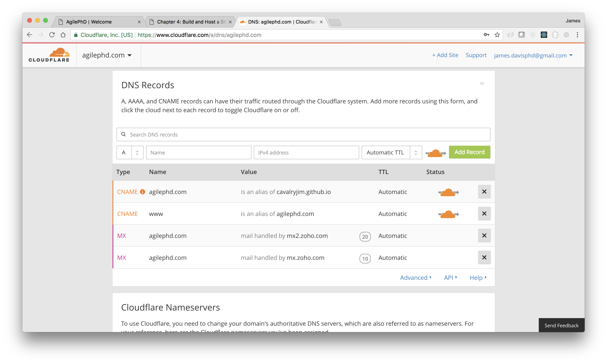This screenshot has width=607, height=364.
Task: Delete the cavalryjim.github.io CNAME record
Action: [484, 192]
